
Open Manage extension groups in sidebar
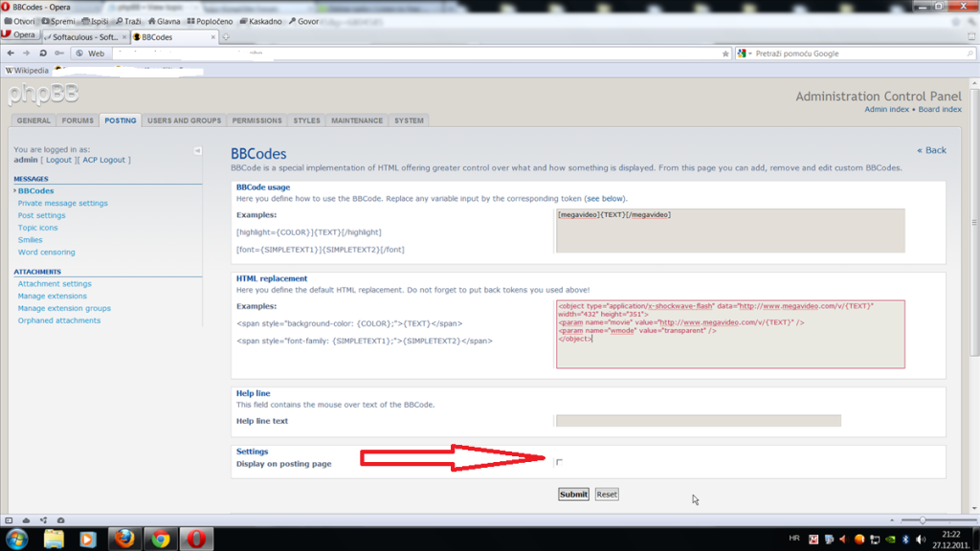pyautogui.click(x=64, y=308)
